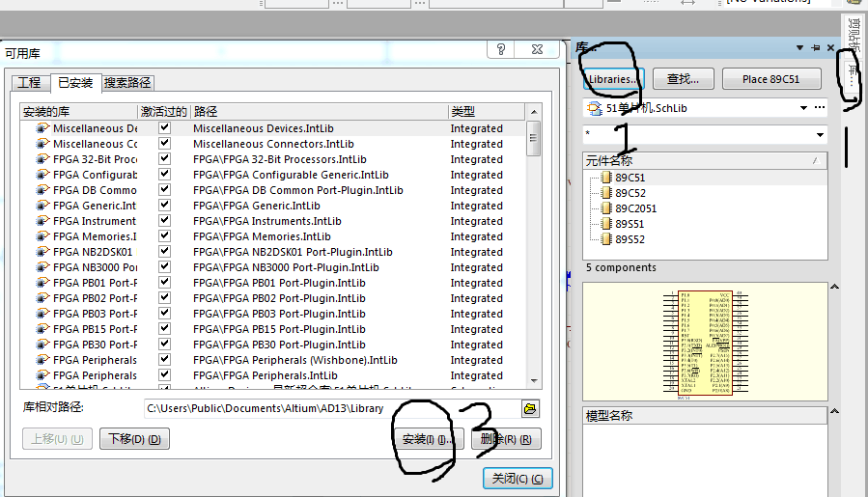Switch to the 已安装 tab
The width and height of the screenshot is (868, 497).
(75, 82)
